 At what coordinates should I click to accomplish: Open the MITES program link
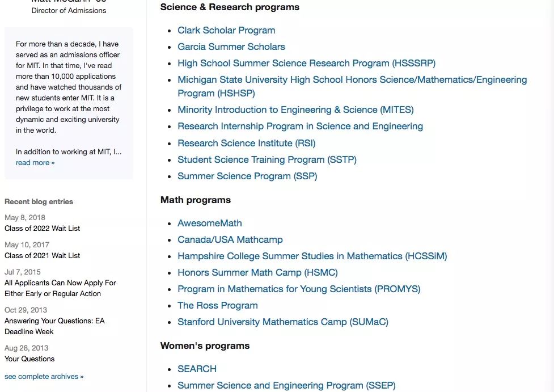point(295,109)
